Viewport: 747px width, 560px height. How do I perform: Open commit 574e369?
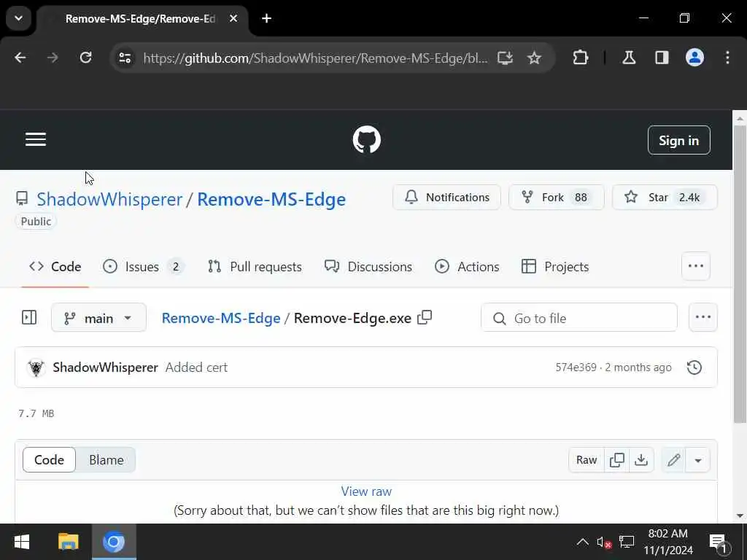pyautogui.click(x=576, y=367)
